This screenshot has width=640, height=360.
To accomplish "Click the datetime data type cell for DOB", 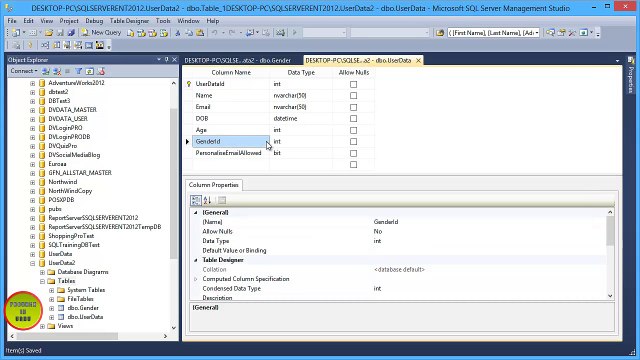I will coord(301,118).
